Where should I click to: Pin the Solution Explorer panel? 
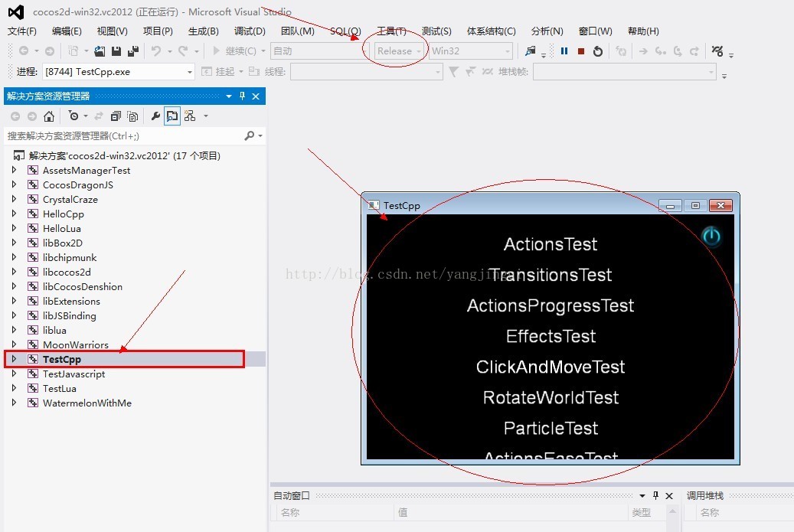coord(243,96)
